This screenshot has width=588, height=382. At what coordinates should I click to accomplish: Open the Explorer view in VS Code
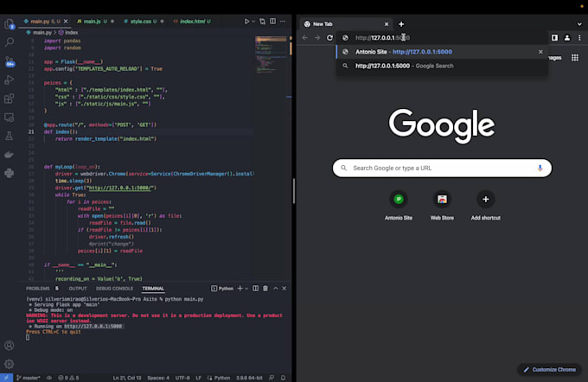pyautogui.click(x=9, y=24)
